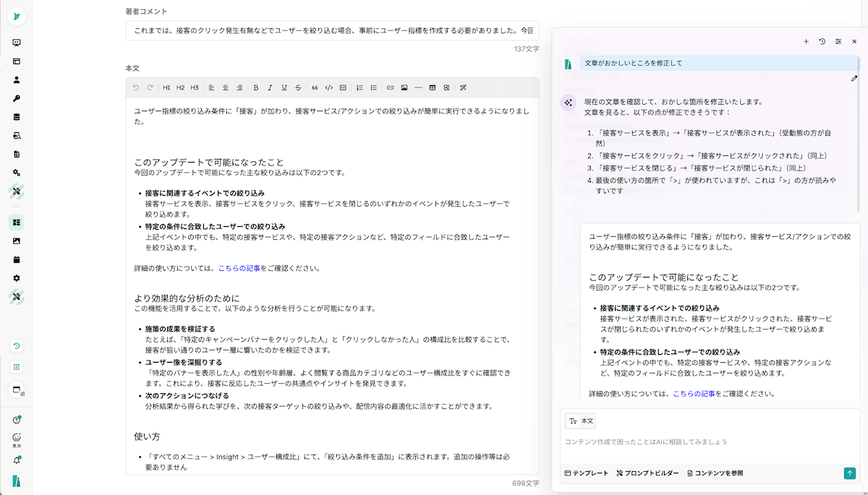Insert a bulleted list
Viewport: 868px width, 495px height.
point(374,87)
